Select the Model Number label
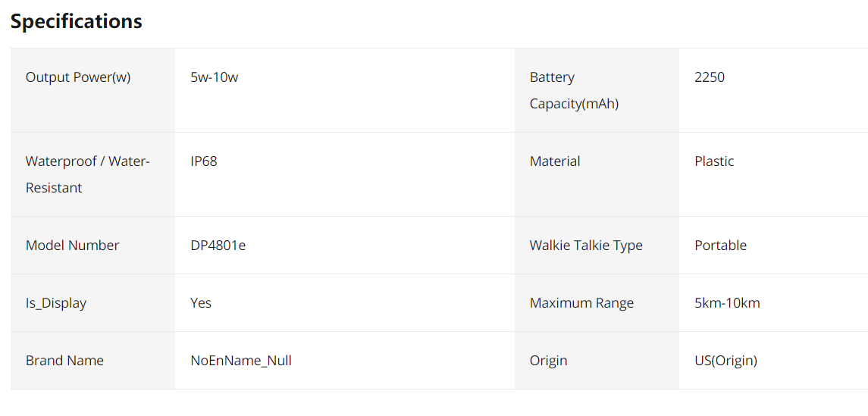 73,246
